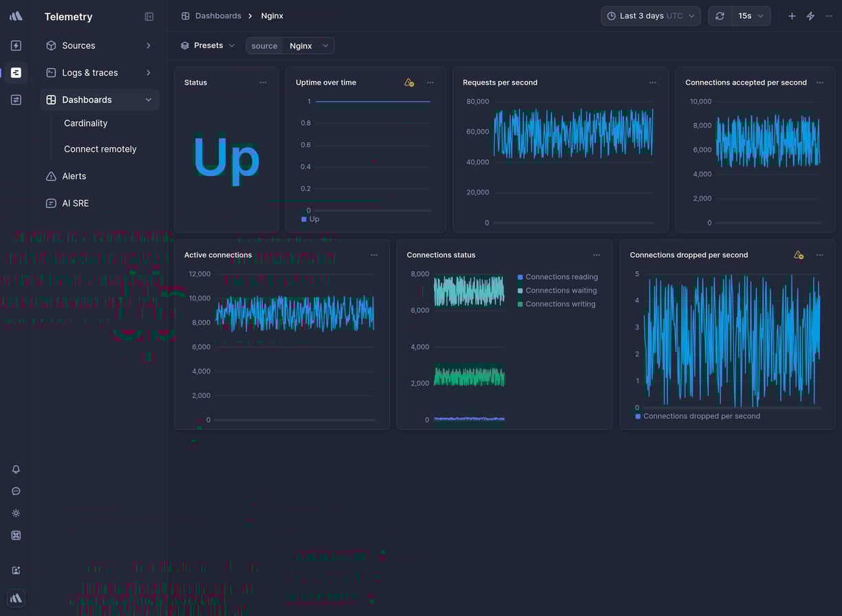Image resolution: width=842 pixels, height=616 pixels.
Task: Click the Up legend color swatch
Action: coord(304,219)
